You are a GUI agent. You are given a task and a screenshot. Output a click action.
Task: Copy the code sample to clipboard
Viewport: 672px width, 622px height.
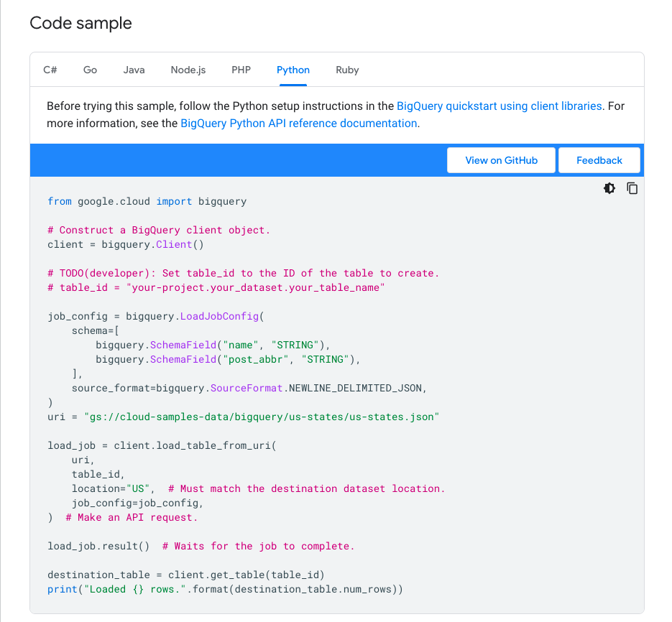pyautogui.click(x=632, y=188)
